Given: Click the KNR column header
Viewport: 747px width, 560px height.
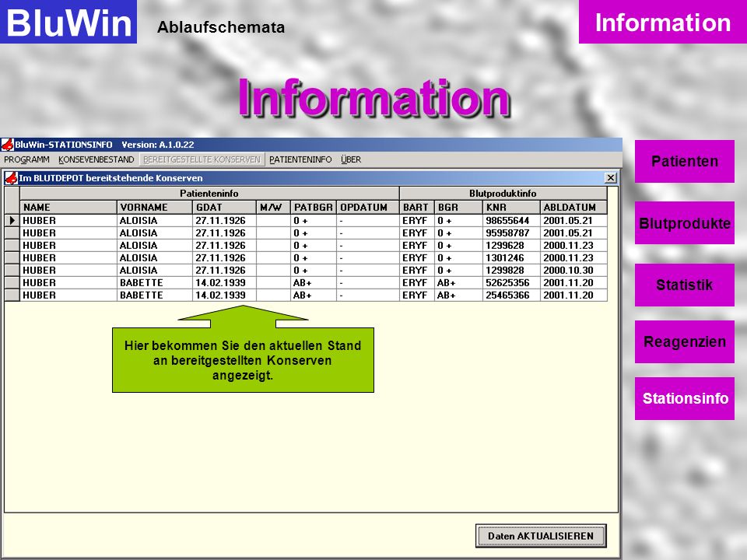Looking at the screenshot, I should pos(511,207).
